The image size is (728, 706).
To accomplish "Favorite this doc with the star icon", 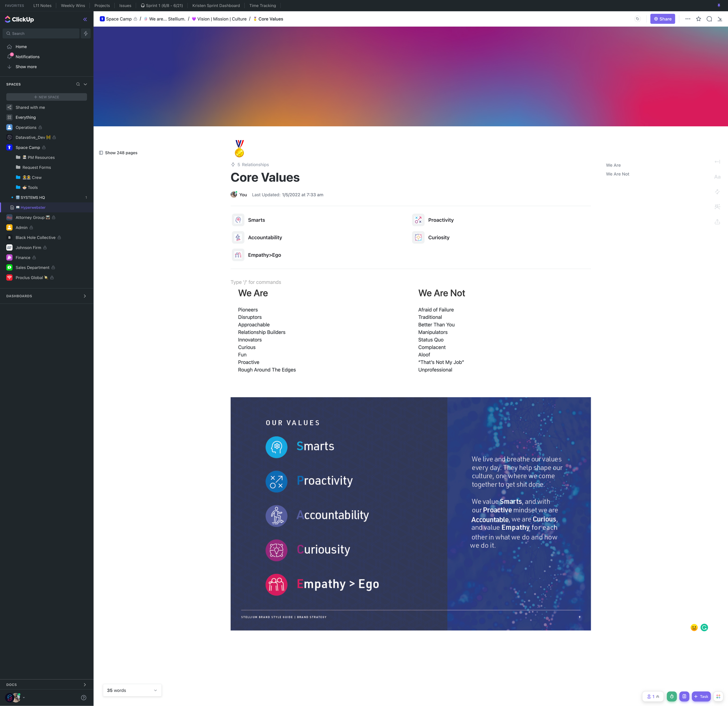I will 698,19.
